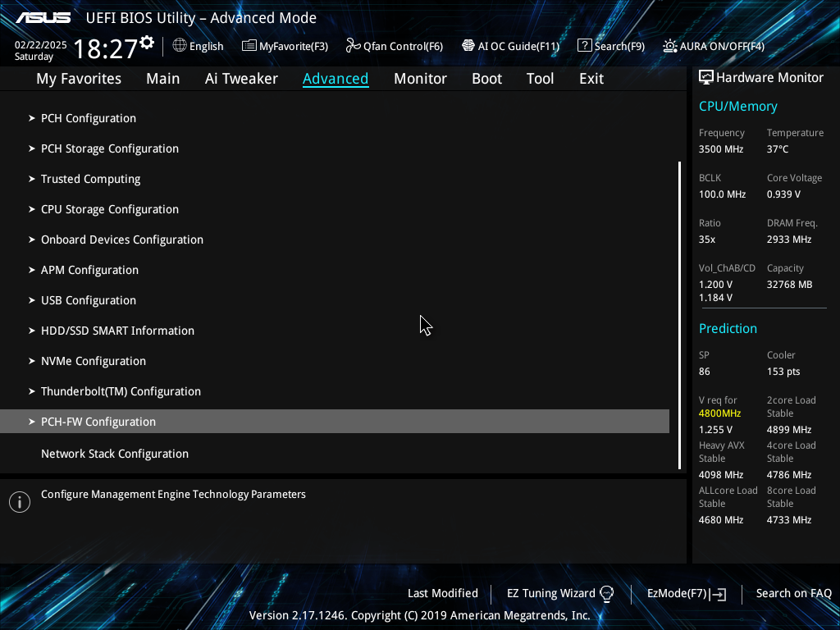
Task: Click the AI OC Guide brain icon
Action: pyautogui.click(x=468, y=46)
